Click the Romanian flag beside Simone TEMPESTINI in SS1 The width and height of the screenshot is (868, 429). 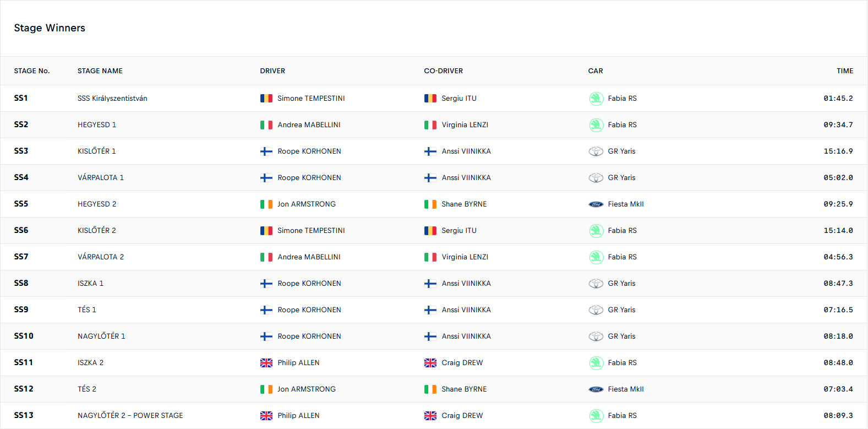(266, 99)
